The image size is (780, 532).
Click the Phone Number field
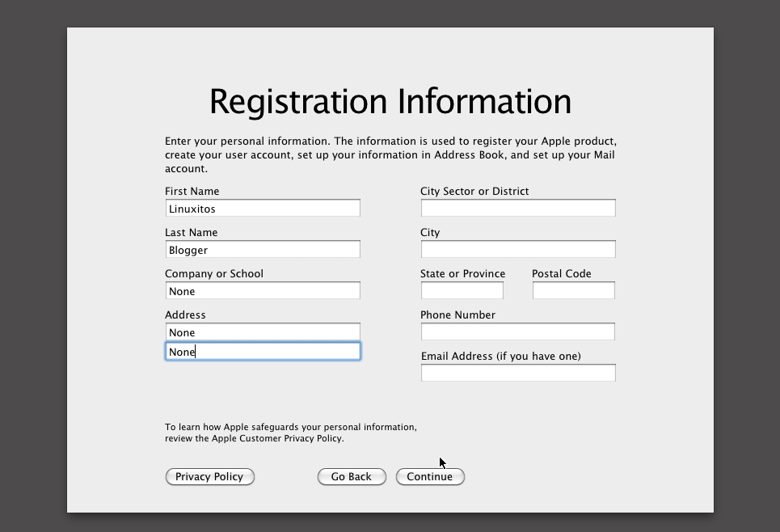[518, 332]
